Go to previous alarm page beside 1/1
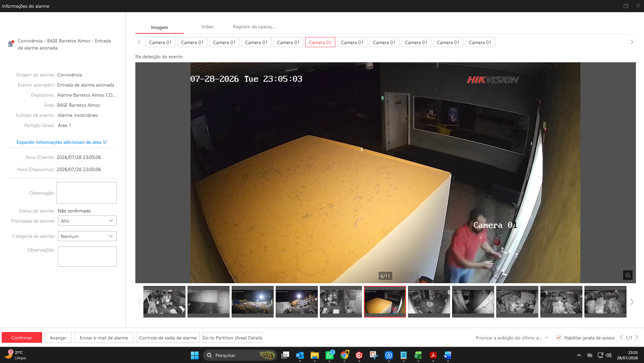644x363 pixels. [x=621, y=337]
